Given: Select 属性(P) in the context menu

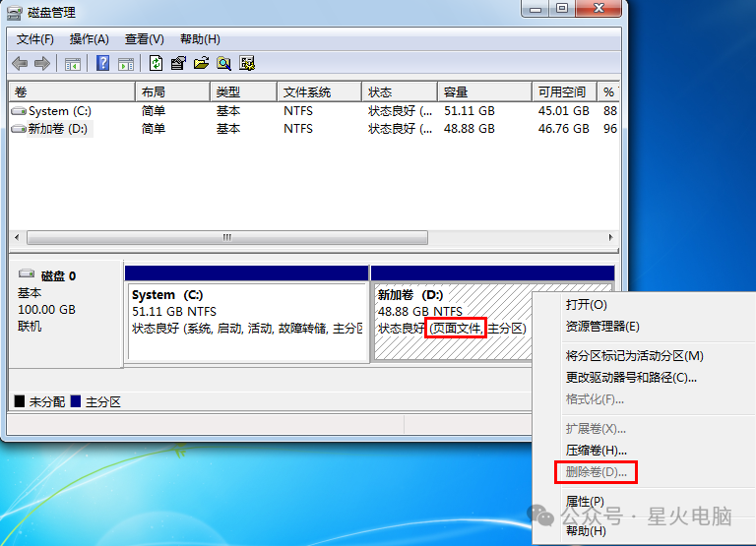Looking at the screenshot, I should (585, 502).
